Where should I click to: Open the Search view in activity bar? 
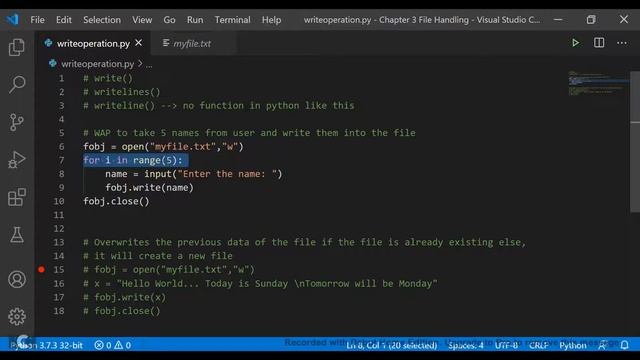[17, 84]
